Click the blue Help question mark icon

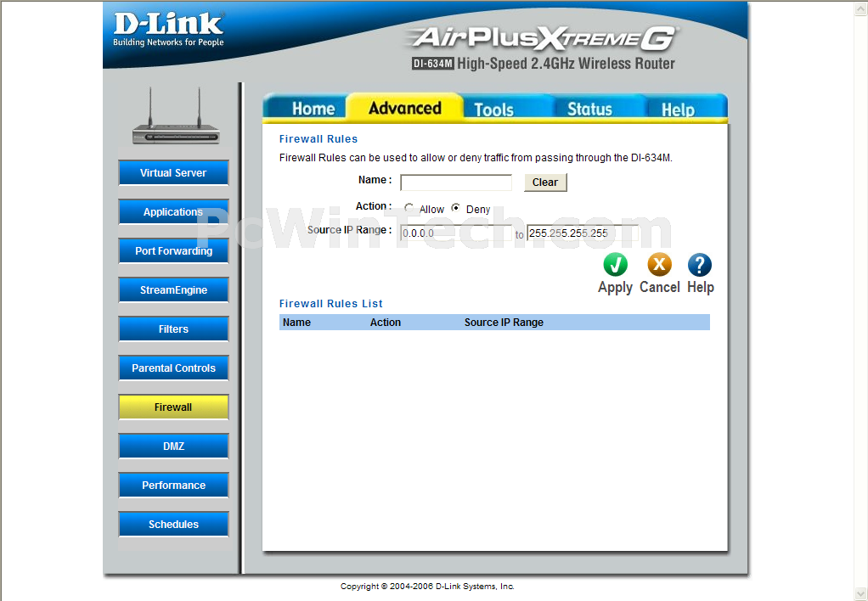(x=700, y=265)
